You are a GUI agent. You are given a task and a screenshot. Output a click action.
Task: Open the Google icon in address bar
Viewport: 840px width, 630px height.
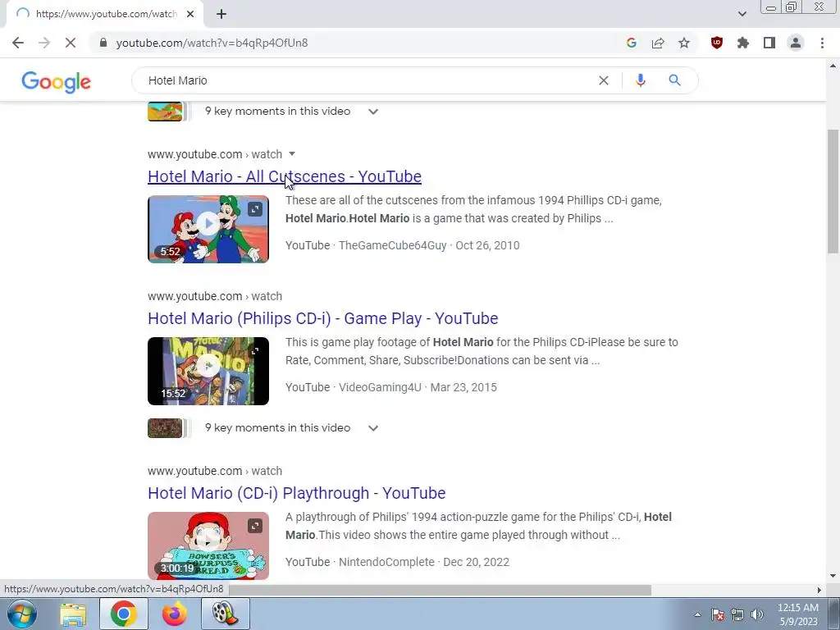(x=632, y=43)
